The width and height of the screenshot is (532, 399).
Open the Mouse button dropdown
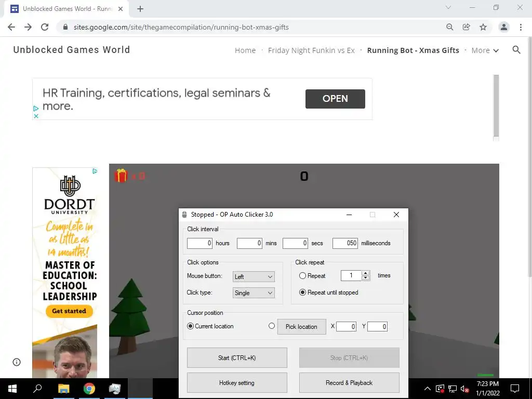[254, 276]
